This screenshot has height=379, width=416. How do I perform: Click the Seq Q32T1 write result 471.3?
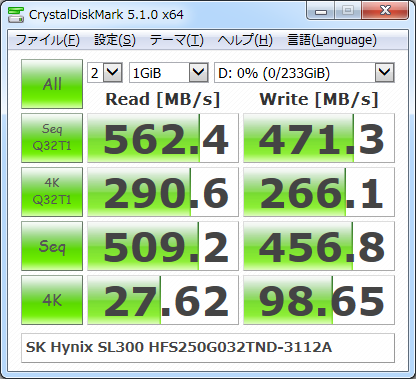pyautogui.click(x=319, y=138)
